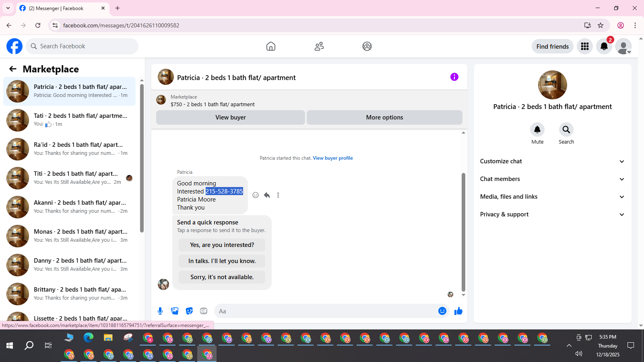Screen dimensions: 644x362
Task: Open File Explorer from taskbar
Action: [x=108, y=337]
